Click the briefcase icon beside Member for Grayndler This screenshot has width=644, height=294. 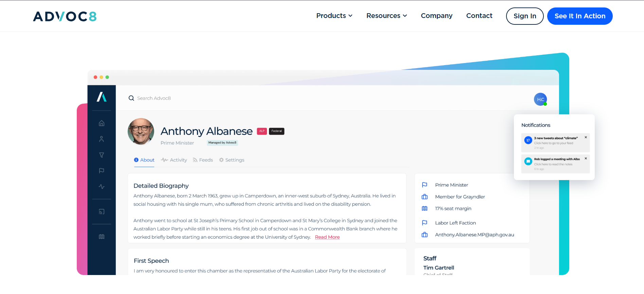click(425, 197)
